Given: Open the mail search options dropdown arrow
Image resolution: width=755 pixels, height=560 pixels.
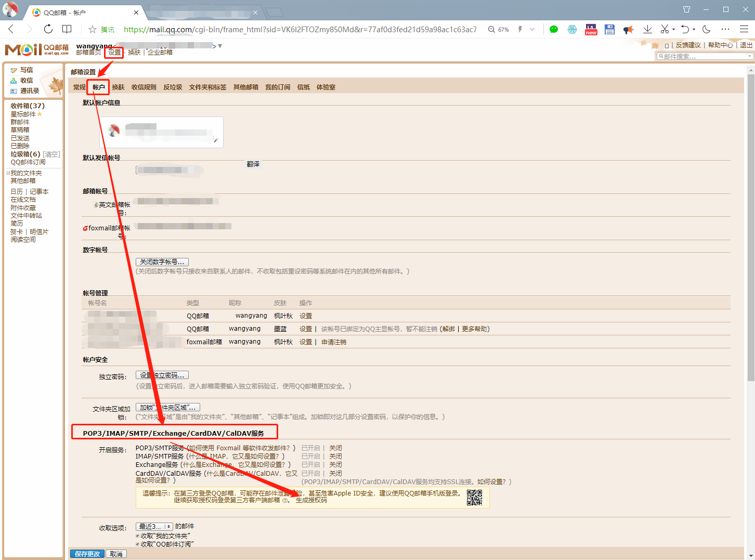Looking at the screenshot, I should [x=749, y=56].
